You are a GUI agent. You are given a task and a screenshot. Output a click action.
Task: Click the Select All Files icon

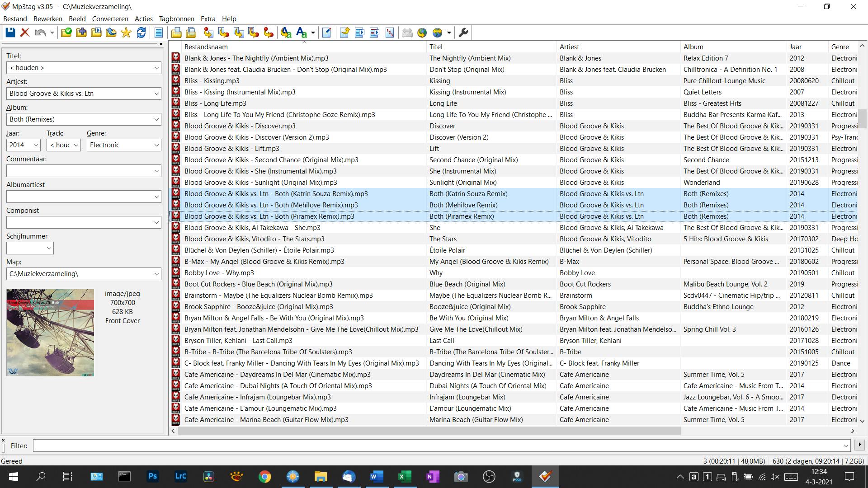[x=159, y=33]
